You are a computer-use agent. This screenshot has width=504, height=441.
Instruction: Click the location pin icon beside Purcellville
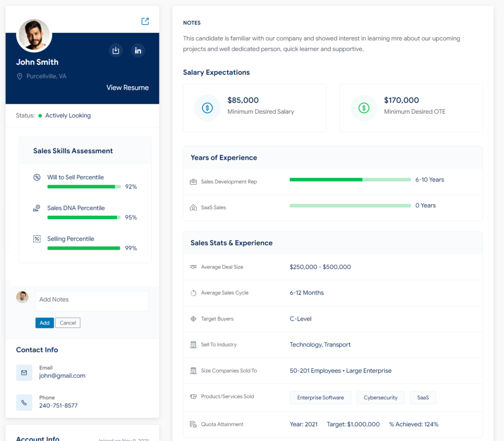point(20,76)
